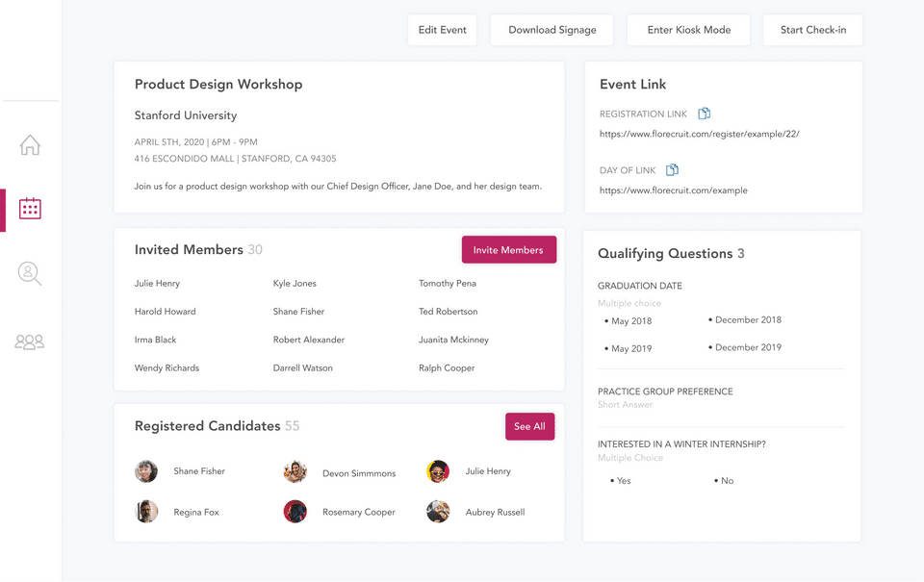Copy the Day Of Link icon
Viewport: 924px width, 582px height.
point(672,170)
